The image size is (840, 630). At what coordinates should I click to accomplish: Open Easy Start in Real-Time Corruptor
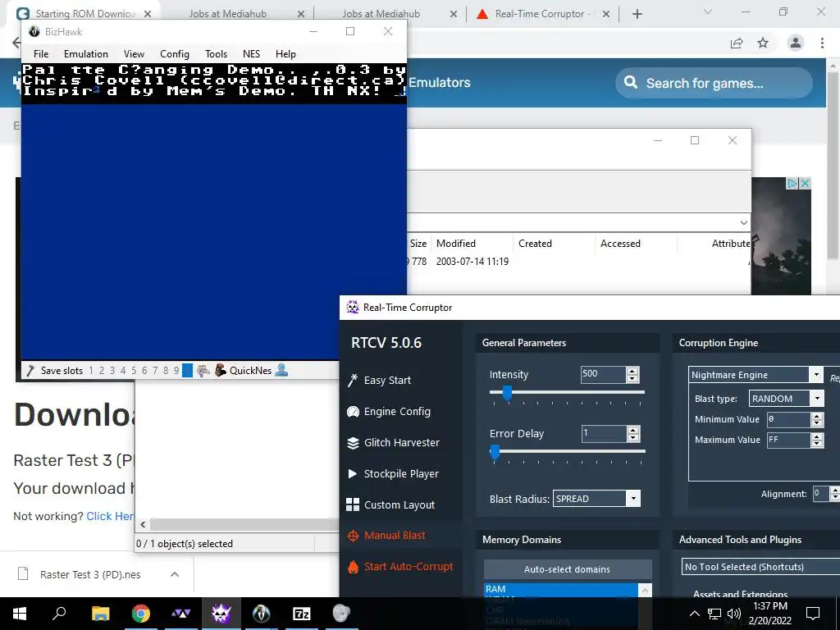pos(379,381)
